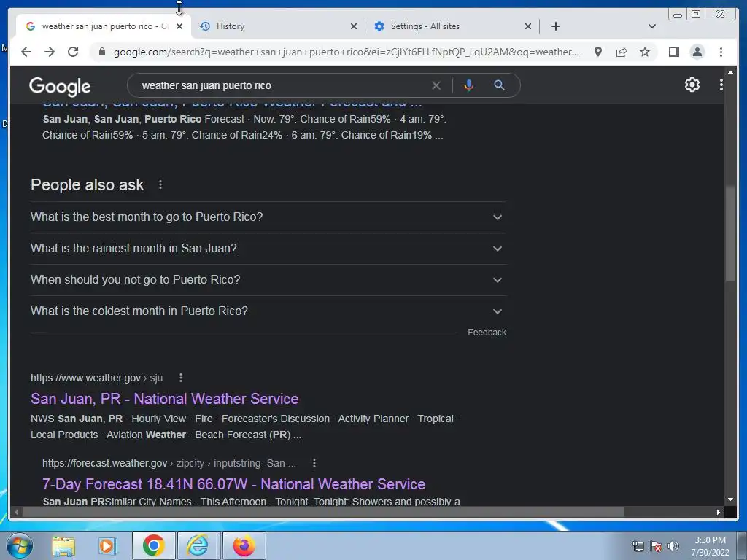Click the scroll down arrow
747x560 pixels.
point(730,499)
